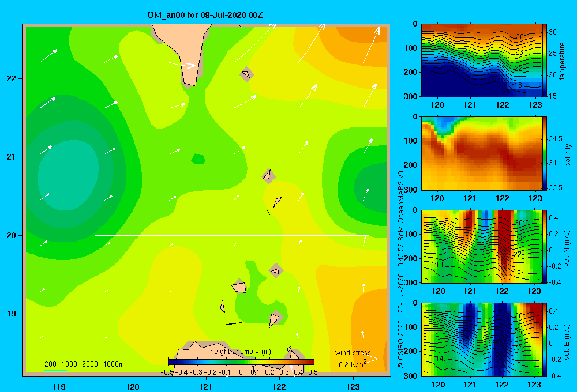Click the 33.5 tick on salinity color bar
This screenshot has width=577, height=392.
[556, 188]
